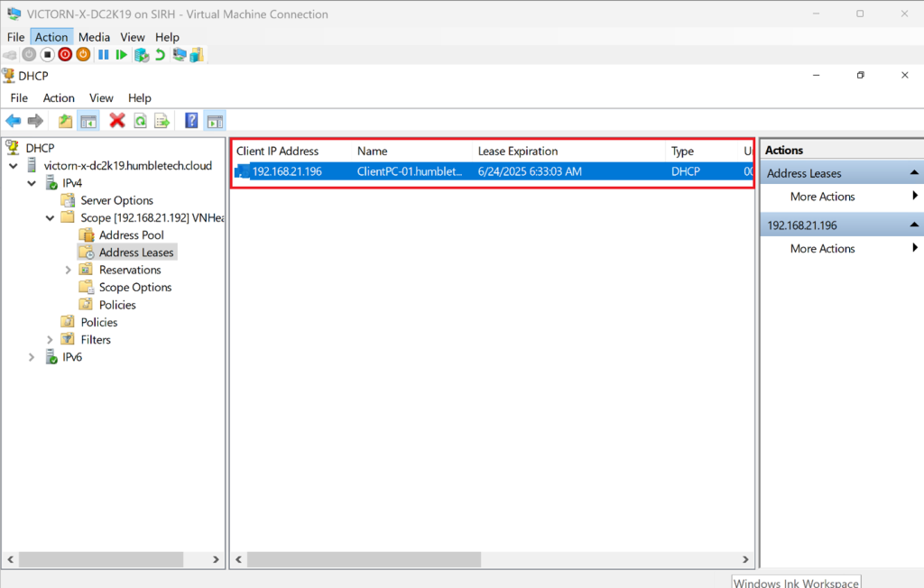The image size is (924, 588).
Task: Click the green Revert VM icon
Action: tap(160, 55)
